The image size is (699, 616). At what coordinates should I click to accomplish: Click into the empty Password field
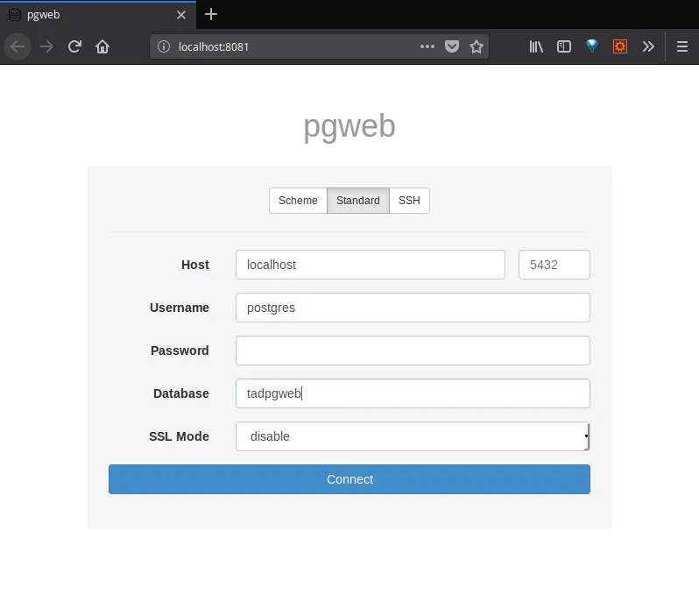(413, 350)
